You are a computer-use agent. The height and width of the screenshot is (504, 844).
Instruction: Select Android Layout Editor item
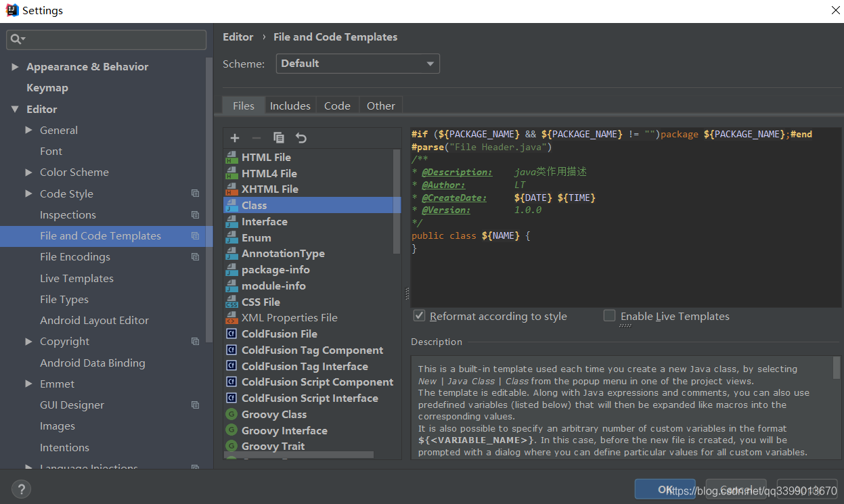click(94, 321)
